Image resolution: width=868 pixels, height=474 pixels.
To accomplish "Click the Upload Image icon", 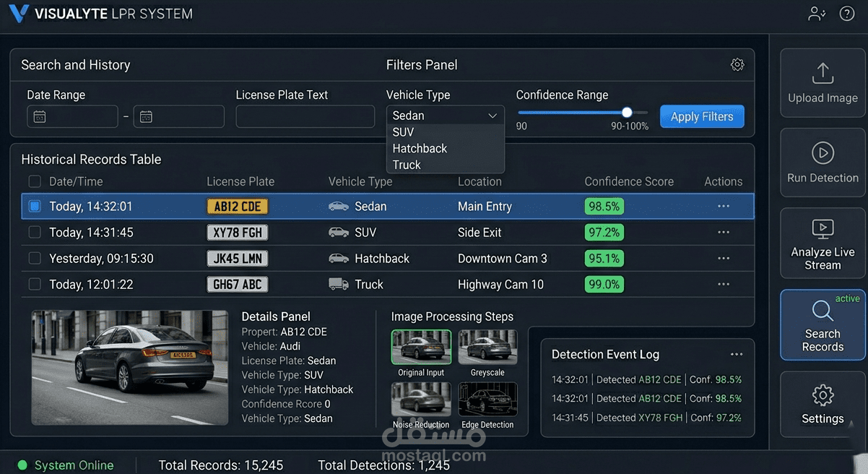I will click(823, 73).
